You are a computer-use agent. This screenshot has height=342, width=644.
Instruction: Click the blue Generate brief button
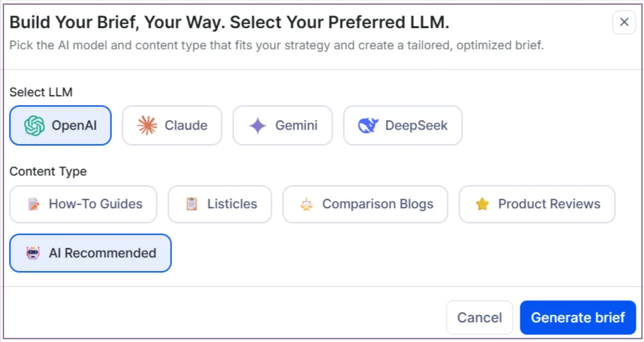pos(578,317)
